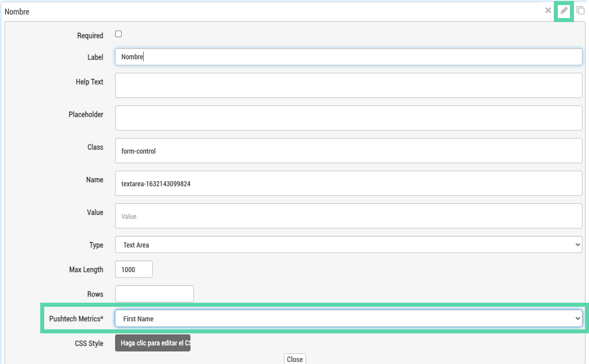Edit the Max Length field showing 1000
The image size is (589, 364).
pos(134,269)
